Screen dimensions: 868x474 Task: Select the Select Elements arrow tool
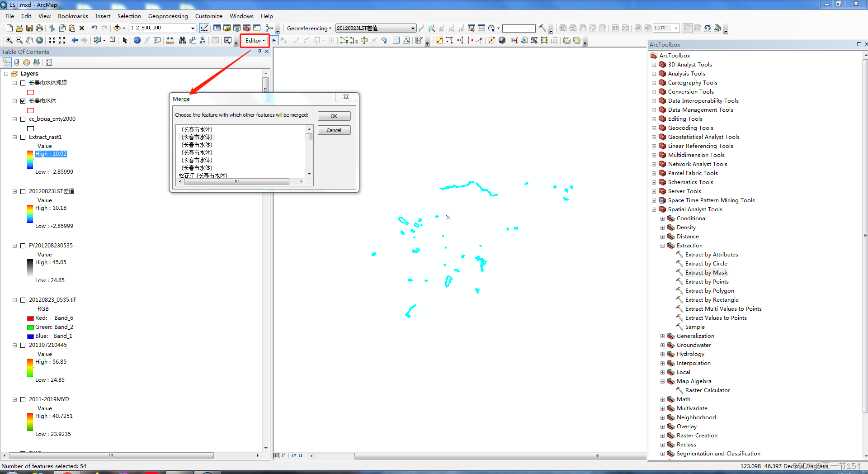coord(125,40)
